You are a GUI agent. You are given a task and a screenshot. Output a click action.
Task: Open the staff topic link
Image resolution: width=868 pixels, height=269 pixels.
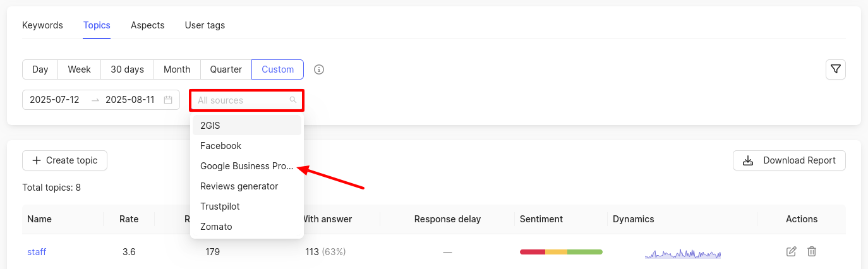(37, 252)
